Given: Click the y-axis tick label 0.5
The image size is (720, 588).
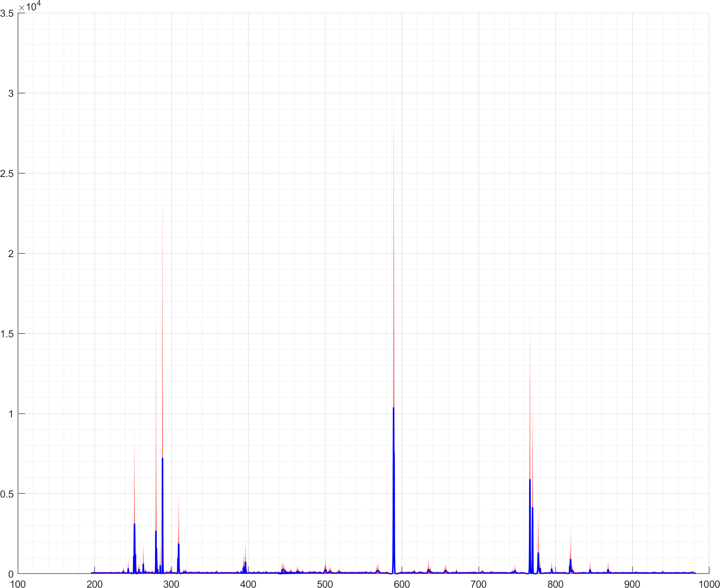Looking at the screenshot, I should tap(7, 494).
